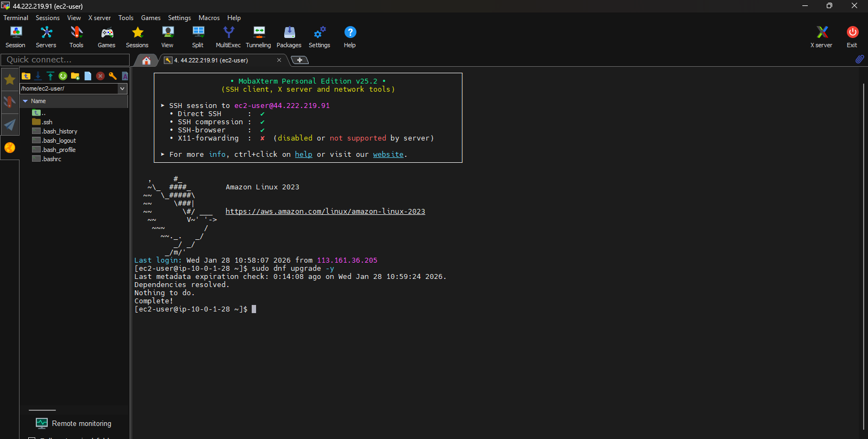This screenshot has height=439, width=868.
Task: Open the Help menu in menu bar
Action: point(234,18)
